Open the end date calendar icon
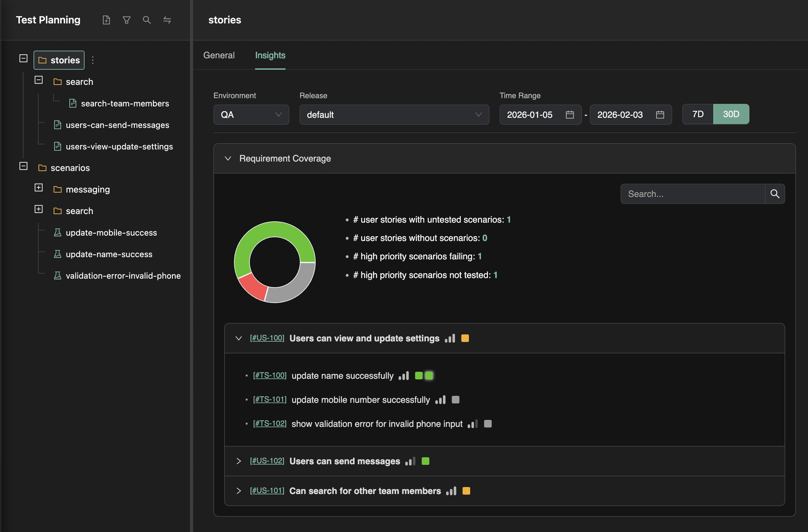The width and height of the screenshot is (808, 532). click(x=660, y=115)
